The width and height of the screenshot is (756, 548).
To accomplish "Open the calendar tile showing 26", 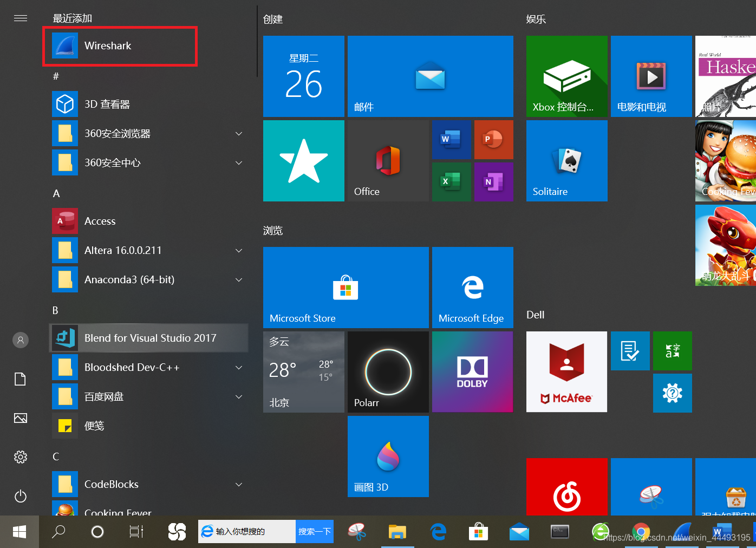I will [x=304, y=76].
